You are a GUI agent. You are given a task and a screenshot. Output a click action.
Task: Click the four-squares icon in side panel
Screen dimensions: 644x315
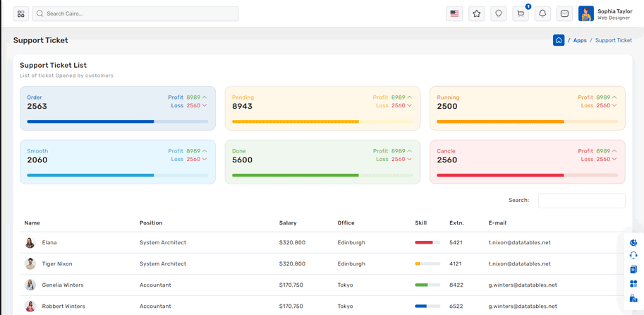point(633,284)
